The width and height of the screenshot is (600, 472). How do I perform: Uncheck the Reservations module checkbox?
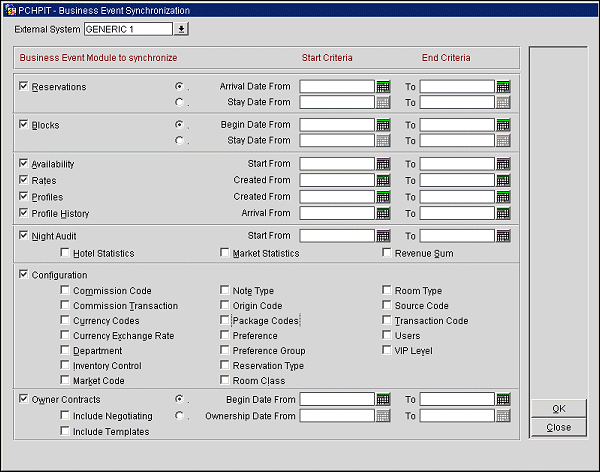24,87
